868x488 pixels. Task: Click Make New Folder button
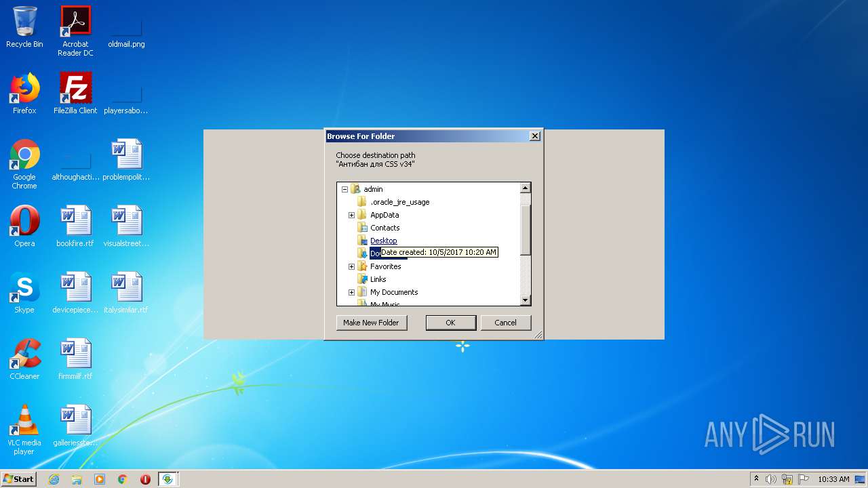pyautogui.click(x=371, y=323)
